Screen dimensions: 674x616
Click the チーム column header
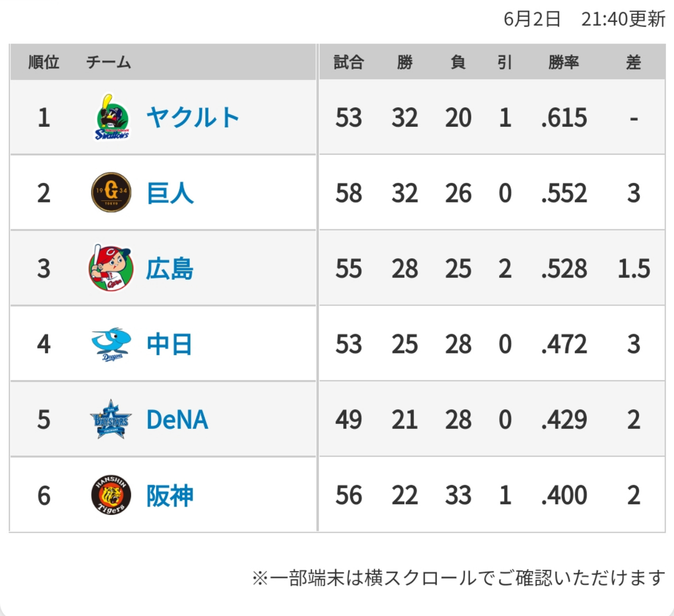pos(108,63)
